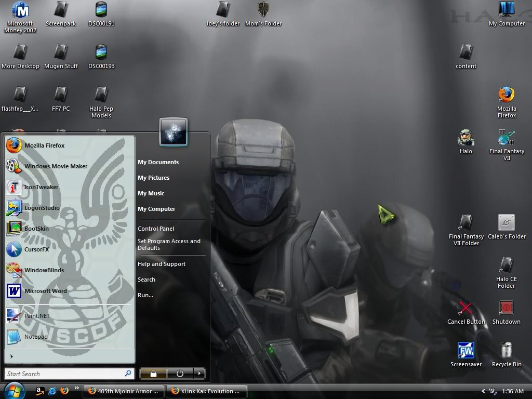
Task: Select Paint.NET in the Start menu
Action: click(70, 315)
